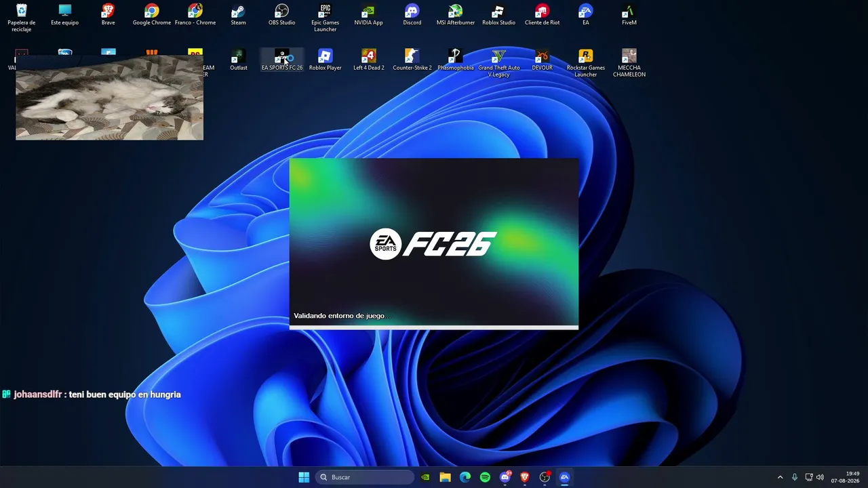Viewport: 868px width, 488px height.
Task: Open the clock and date panel
Action: click(845, 477)
